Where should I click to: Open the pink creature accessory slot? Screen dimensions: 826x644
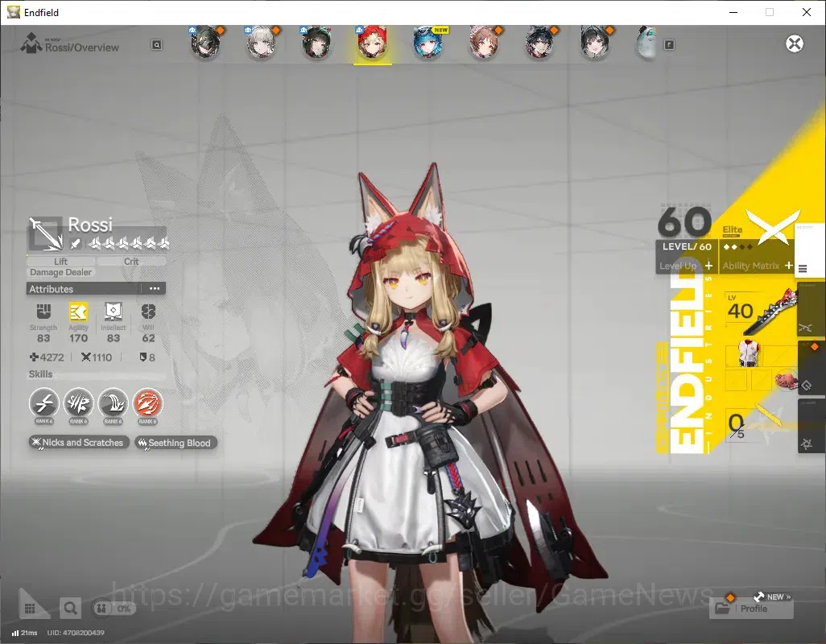(x=786, y=381)
